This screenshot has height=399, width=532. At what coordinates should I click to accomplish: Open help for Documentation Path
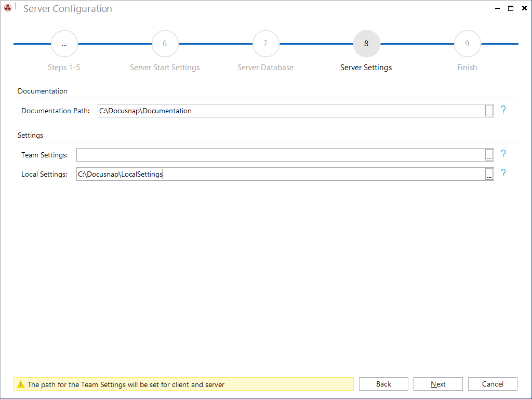pos(503,110)
